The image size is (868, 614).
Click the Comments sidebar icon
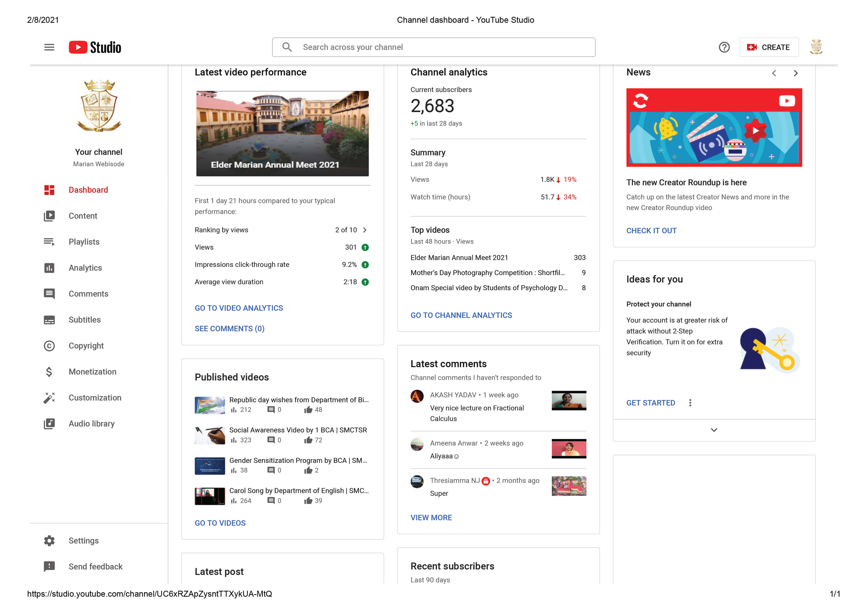point(49,294)
